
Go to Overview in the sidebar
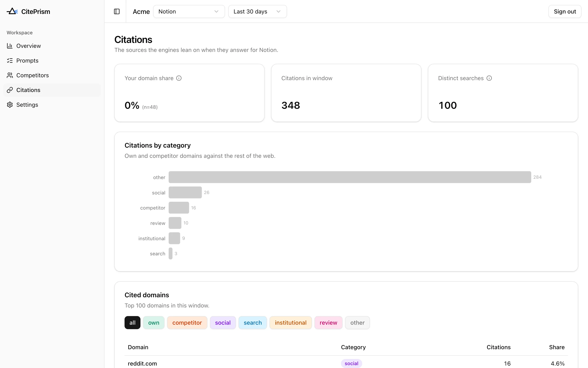tap(52, 46)
